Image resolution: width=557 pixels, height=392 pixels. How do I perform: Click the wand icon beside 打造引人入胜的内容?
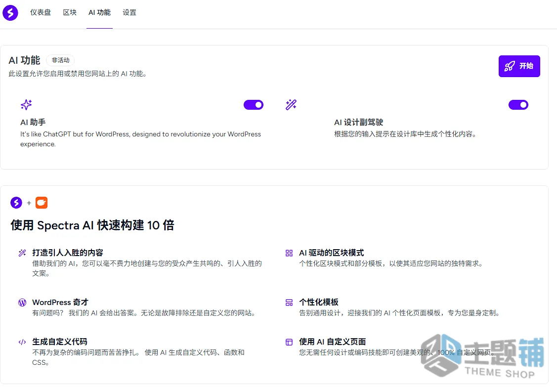point(22,253)
